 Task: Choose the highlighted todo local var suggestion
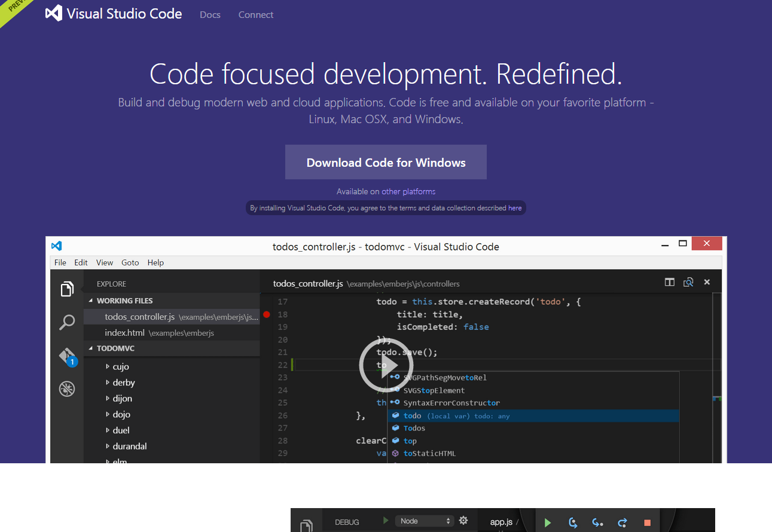pyautogui.click(x=533, y=415)
